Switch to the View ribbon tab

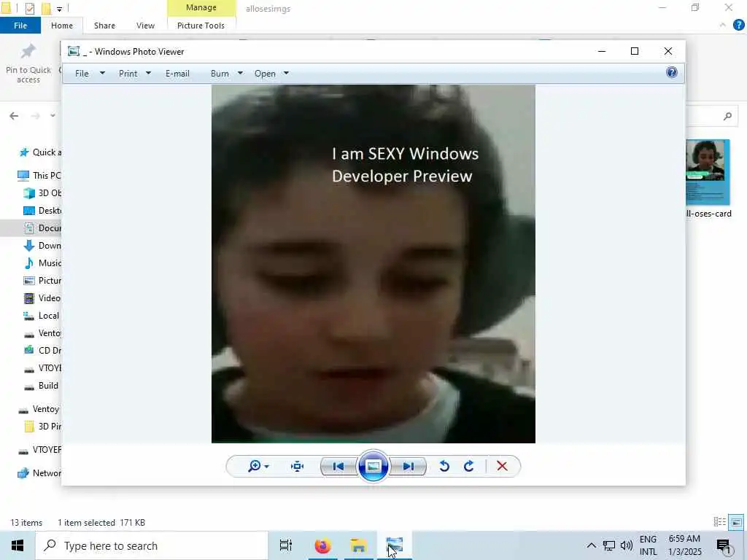145,26
